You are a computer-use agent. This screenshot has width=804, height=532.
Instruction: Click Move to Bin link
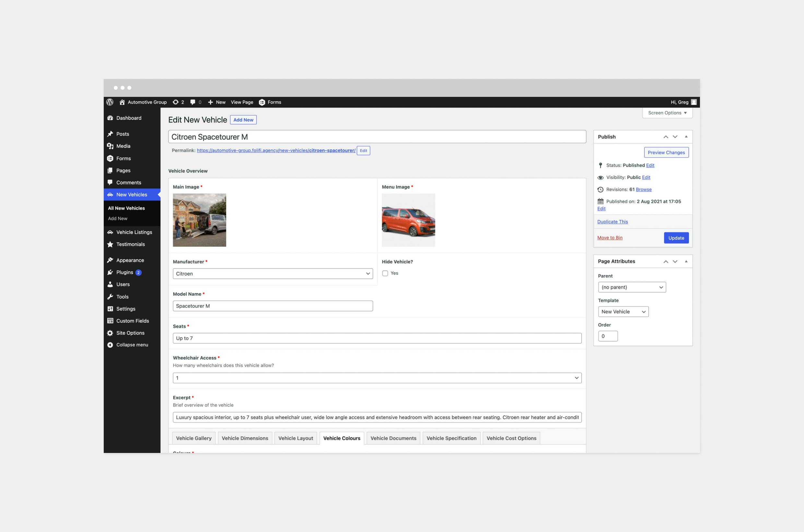610,238
